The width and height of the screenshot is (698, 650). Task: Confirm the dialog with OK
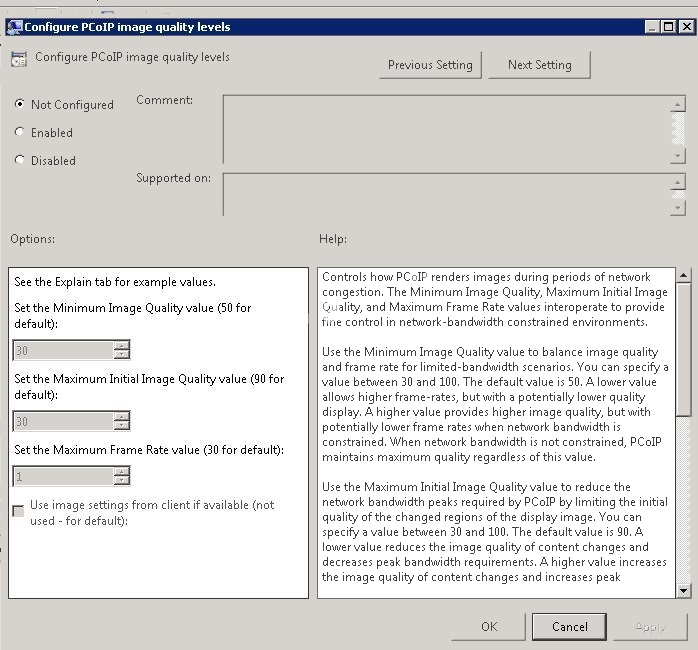(x=489, y=627)
